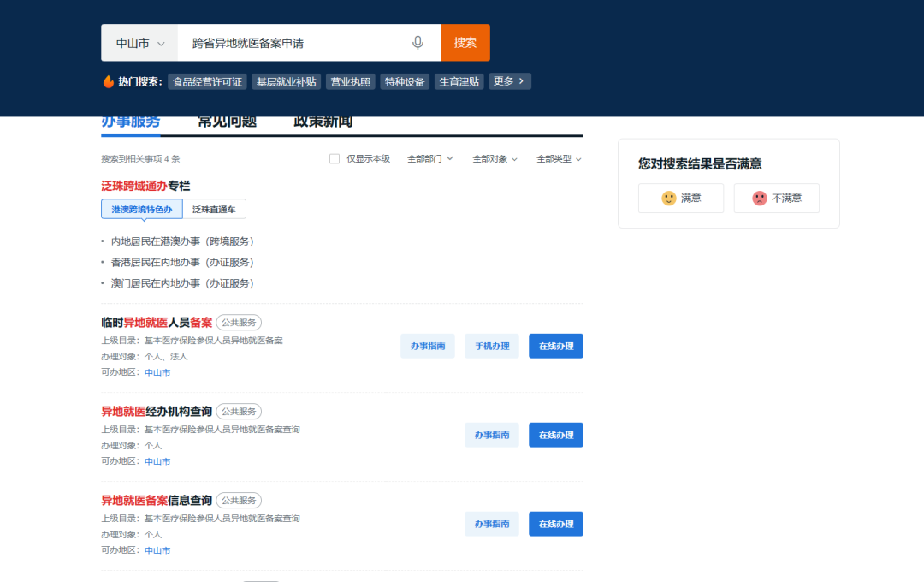Image resolution: width=924 pixels, height=582 pixels.
Task: Click 在线办理 for 异地就医备案信息查询
Action: (x=556, y=524)
